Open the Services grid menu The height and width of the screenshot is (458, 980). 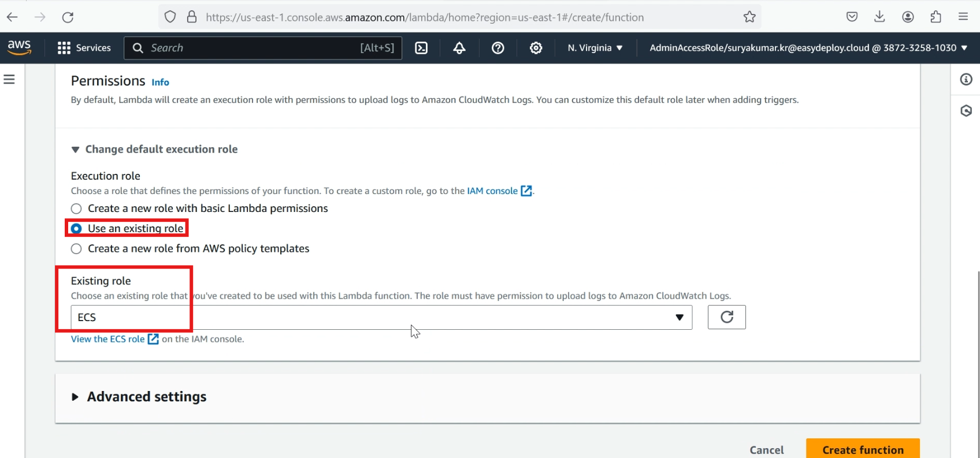(84, 48)
